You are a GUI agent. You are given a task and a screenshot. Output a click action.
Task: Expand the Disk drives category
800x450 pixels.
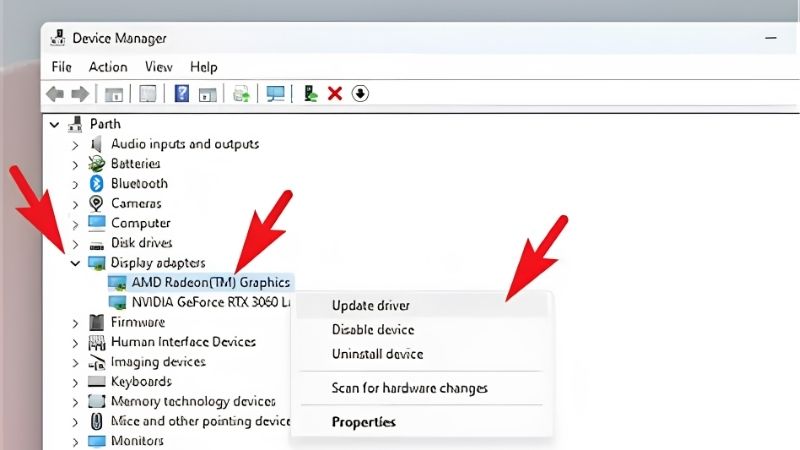tap(76, 244)
